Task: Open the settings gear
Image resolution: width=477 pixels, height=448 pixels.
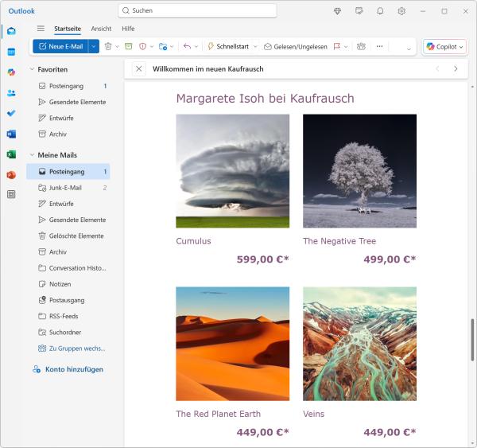Action: (x=401, y=11)
